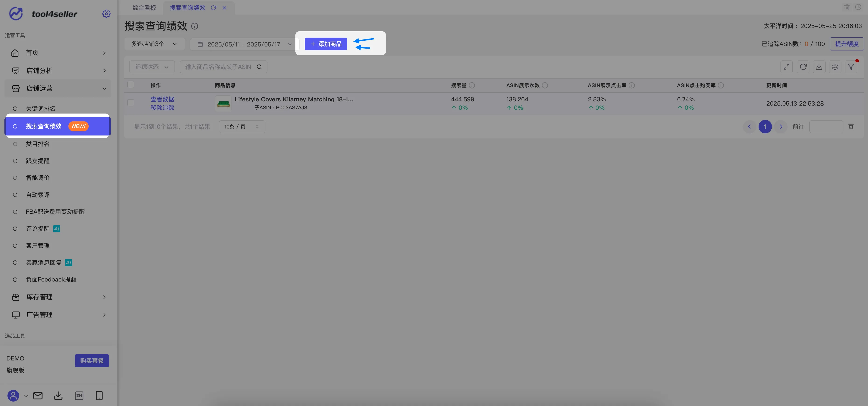This screenshot has width=868, height=406.
Task: Open the mail envelope icon in bottom bar
Action: coord(38,395)
